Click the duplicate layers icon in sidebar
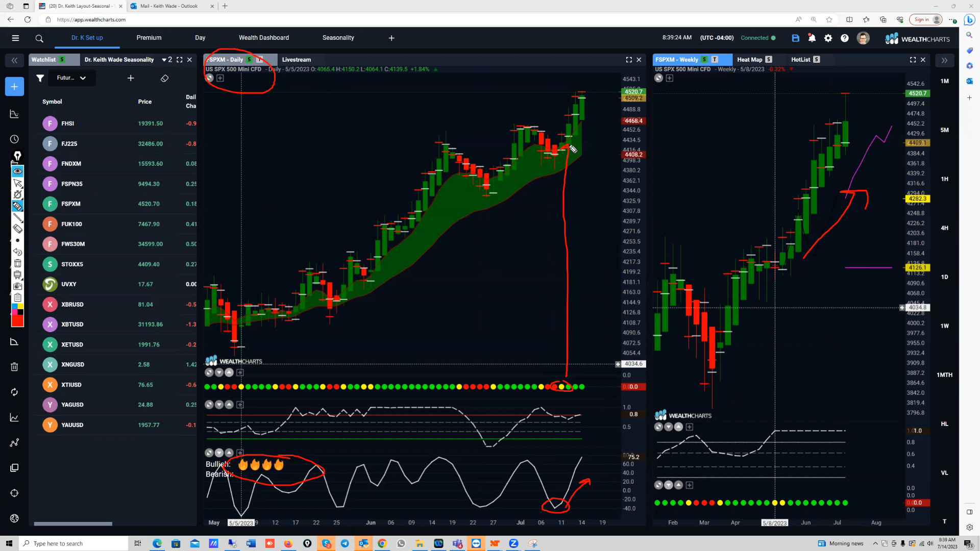Image resolution: width=980 pixels, height=551 pixels. pos(14,468)
